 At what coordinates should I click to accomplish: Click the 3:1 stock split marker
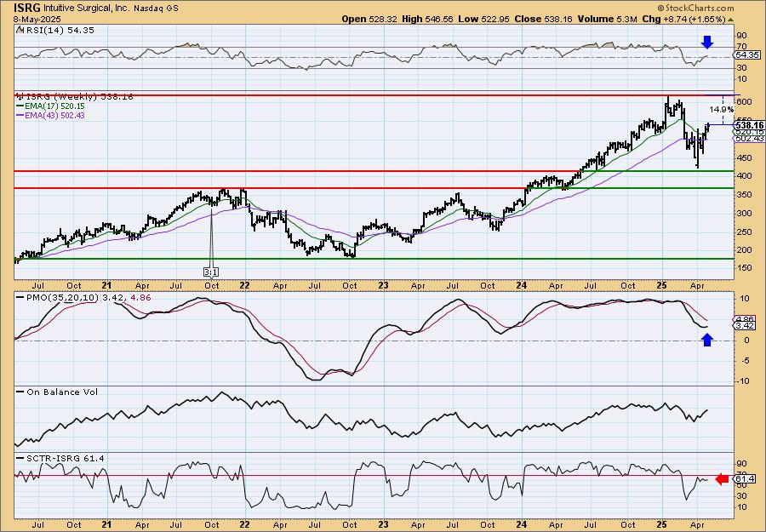click(x=209, y=272)
